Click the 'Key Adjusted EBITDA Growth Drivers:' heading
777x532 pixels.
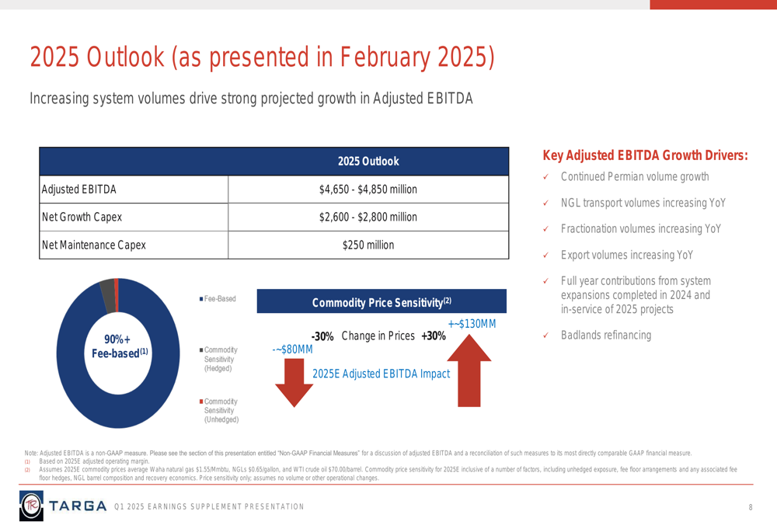point(645,155)
